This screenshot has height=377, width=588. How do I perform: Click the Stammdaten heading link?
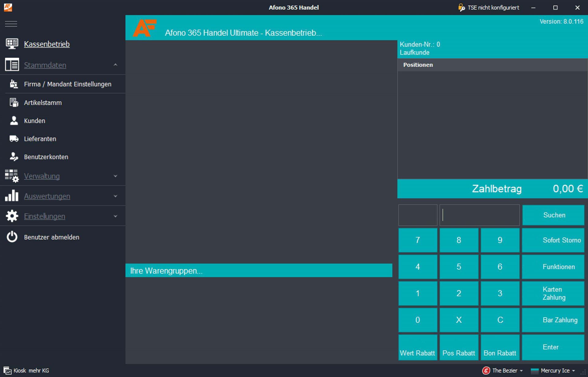pyautogui.click(x=45, y=65)
